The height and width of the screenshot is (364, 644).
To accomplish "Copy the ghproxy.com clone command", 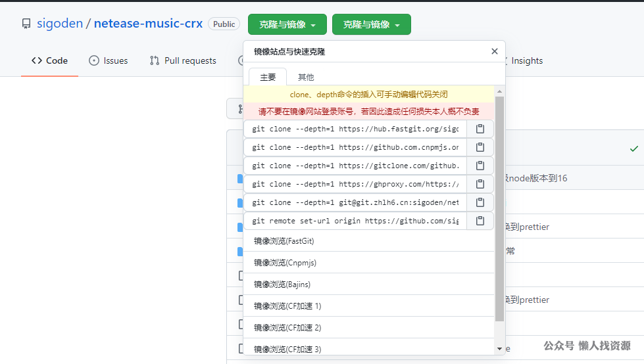I will tap(480, 184).
